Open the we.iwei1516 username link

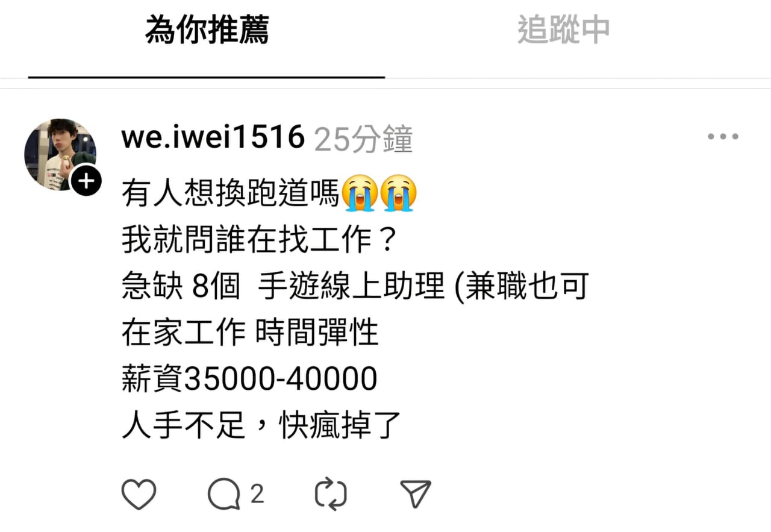pyautogui.click(x=213, y=138)
